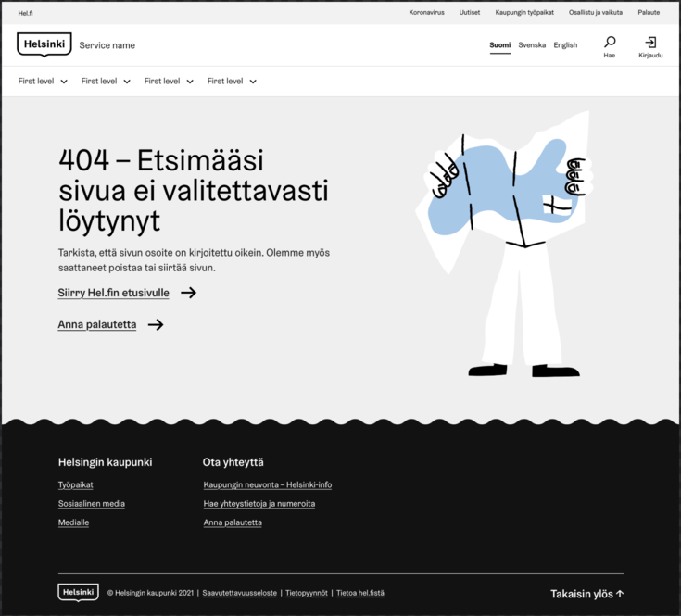Click the up arrow beside Takaisin ylös
This screenshot has height=616, width=681.
pyautogui.click(x=620, y=594)
